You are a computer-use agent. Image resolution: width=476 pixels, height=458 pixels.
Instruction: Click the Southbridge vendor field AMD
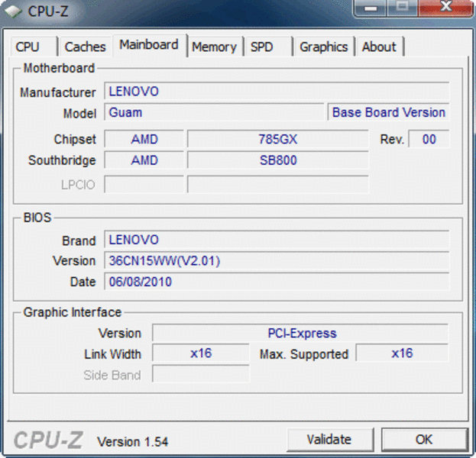(144, 160)
